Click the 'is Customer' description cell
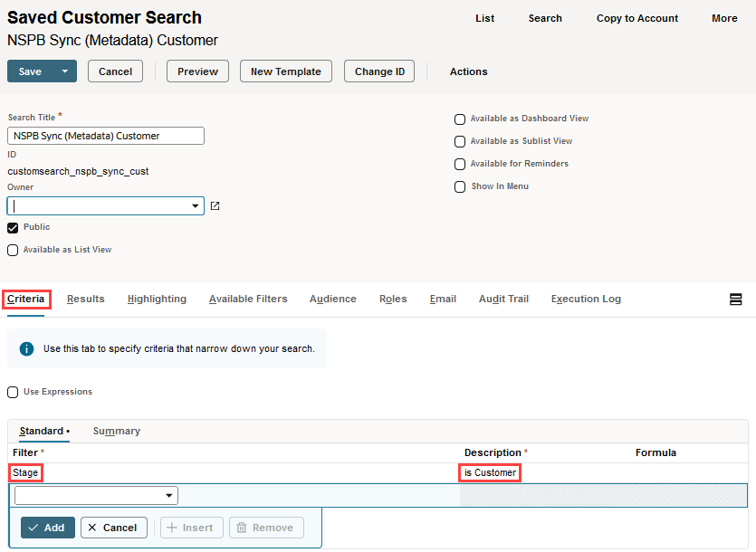This screenshot has height=552, width=756. pyautogui.click(x=490, y=472)
